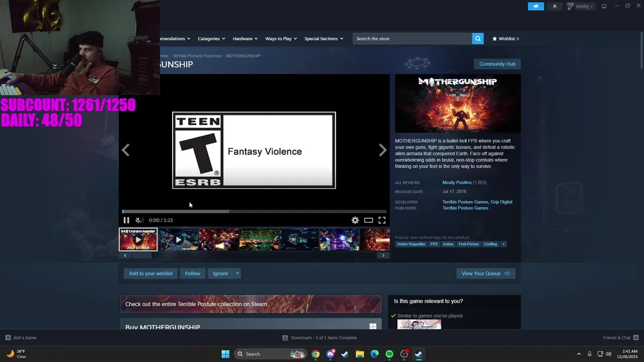Click the store search magnifier button
644x362 pixels.
point(477,38)
